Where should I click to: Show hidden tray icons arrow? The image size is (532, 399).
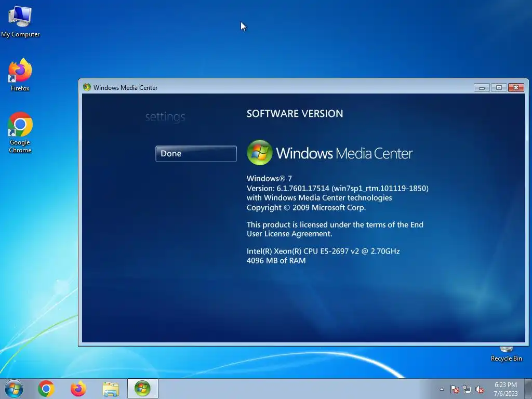click(442, 389)
